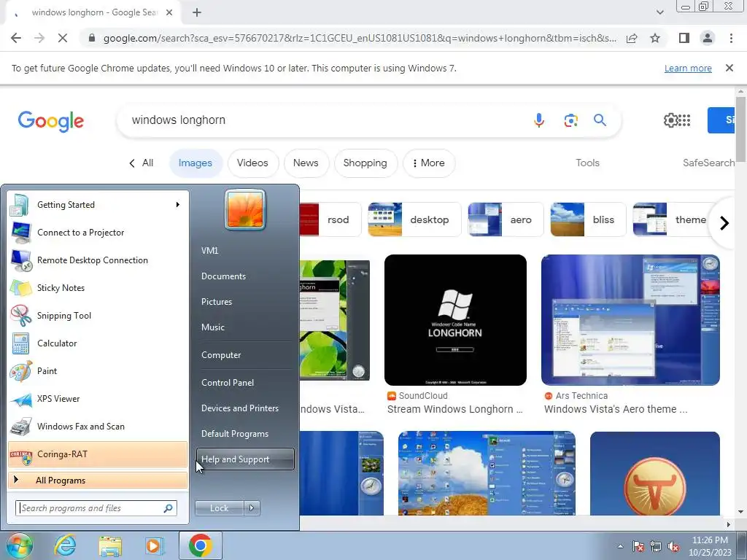Click the user account picture
This screenshot has height=560, width=747.
pos(245,209)
